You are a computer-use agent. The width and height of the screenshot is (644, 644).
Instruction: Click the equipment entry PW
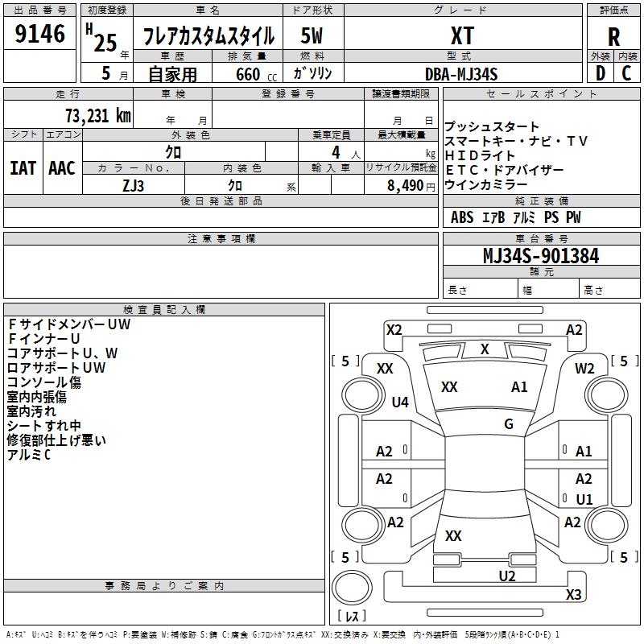click(573, 217)
